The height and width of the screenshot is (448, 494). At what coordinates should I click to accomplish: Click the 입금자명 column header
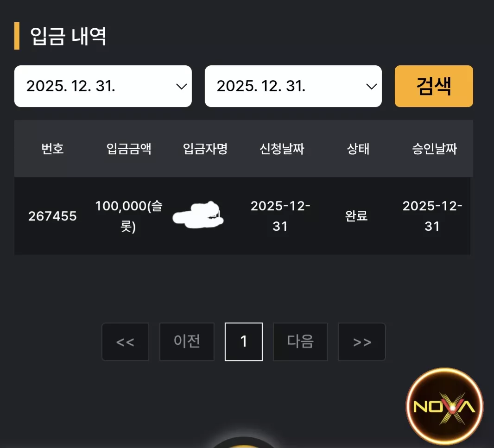pos(205,149)
